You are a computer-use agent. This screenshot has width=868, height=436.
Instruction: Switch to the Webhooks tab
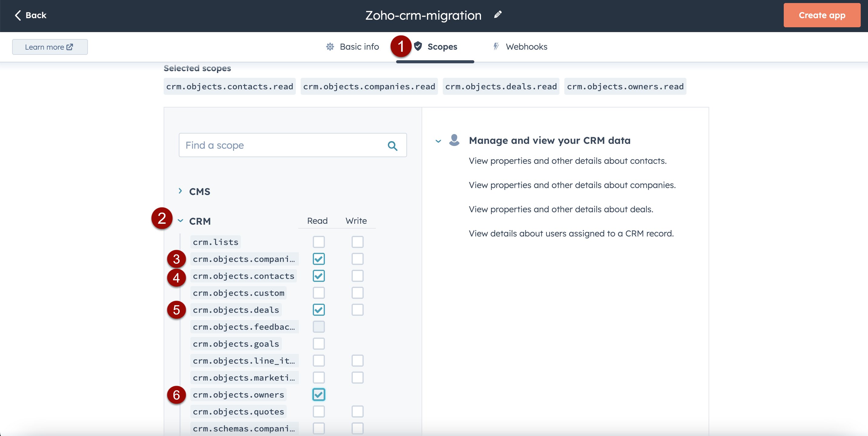(526, 47)
